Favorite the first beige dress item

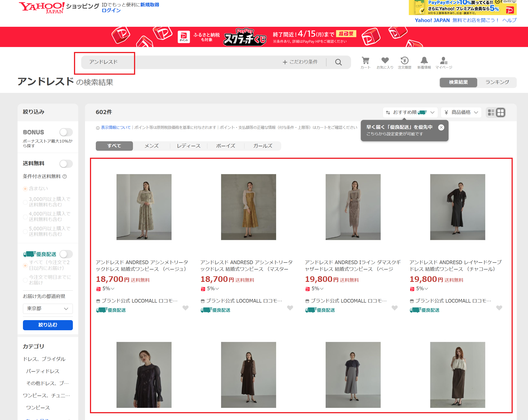[x=185, y=308]
